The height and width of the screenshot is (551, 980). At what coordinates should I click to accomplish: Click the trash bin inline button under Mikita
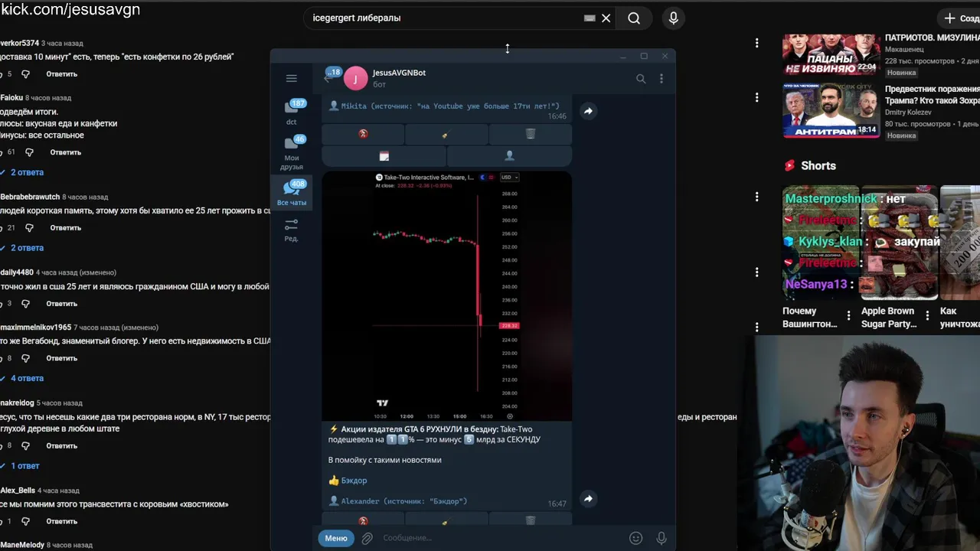click(531, 134)
